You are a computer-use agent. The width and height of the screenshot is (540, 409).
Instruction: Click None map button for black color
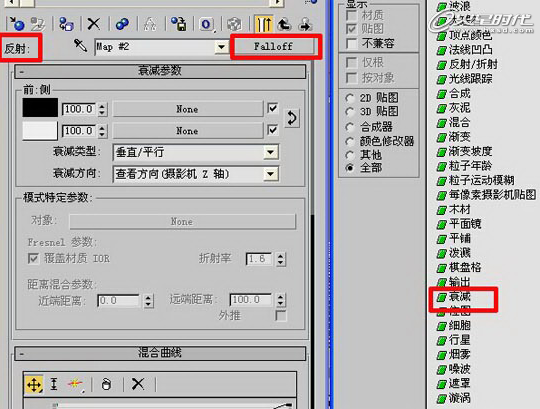(187, 109)
